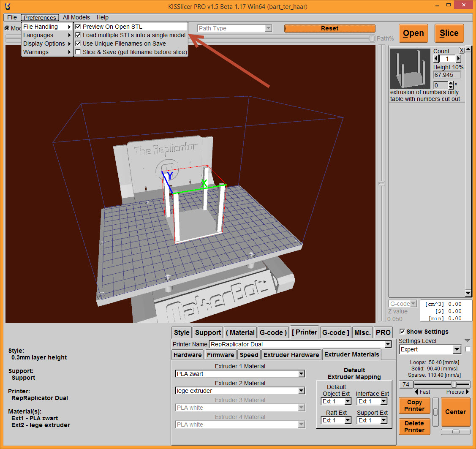Open the Help menu
This screenshot has height=449, width=476.
(x=102, y=17)
